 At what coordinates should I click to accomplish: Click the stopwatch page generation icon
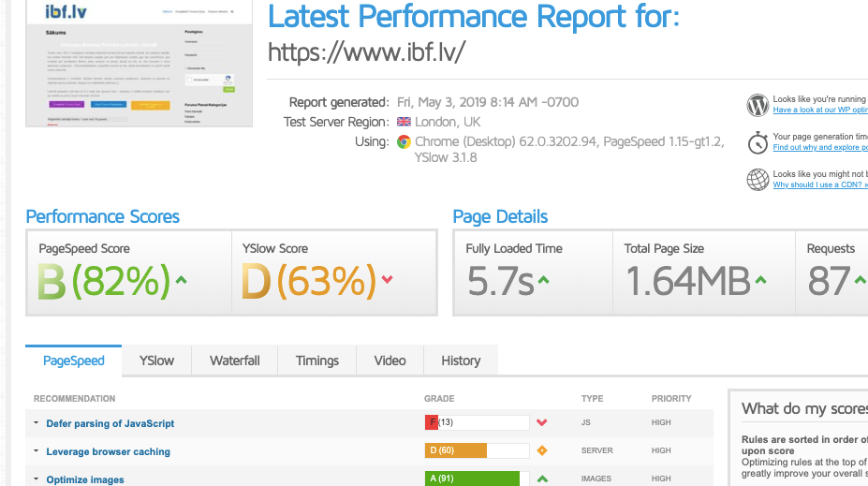point(758,142)
